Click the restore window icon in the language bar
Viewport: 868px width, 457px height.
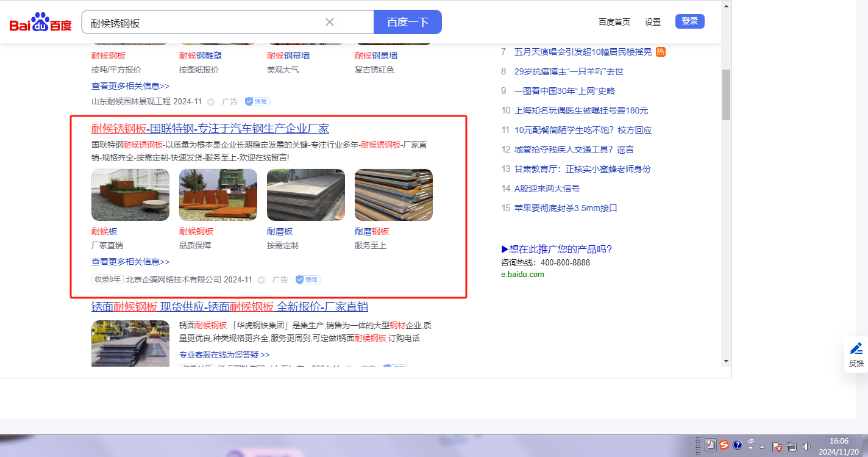751,441
